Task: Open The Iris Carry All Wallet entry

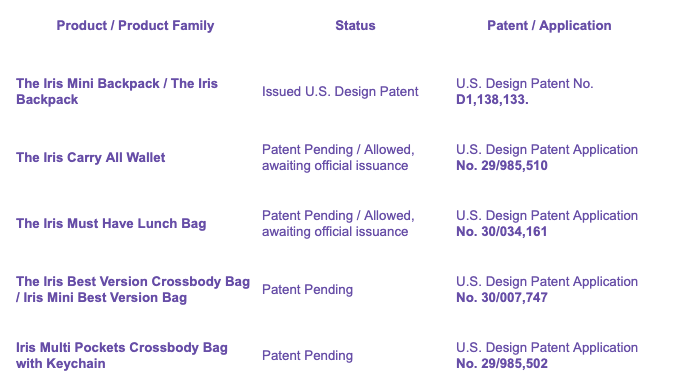Action: click(x=90, y=158)
